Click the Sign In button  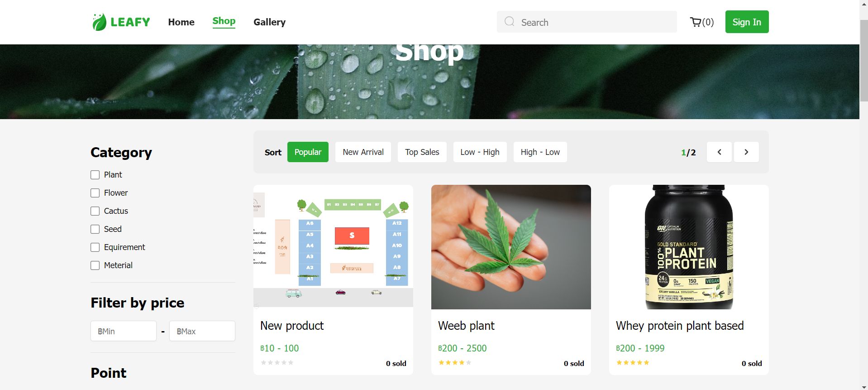[x=747, y=22]
